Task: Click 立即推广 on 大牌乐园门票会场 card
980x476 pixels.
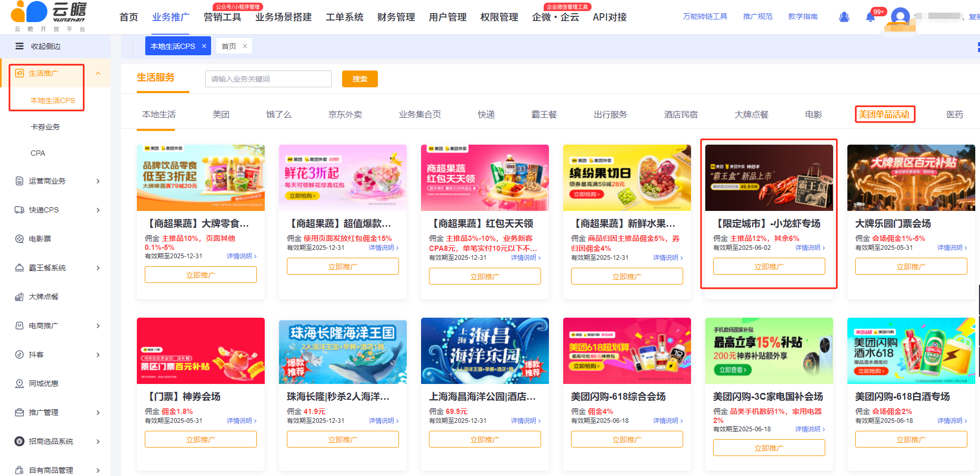Action: [911, 267]
